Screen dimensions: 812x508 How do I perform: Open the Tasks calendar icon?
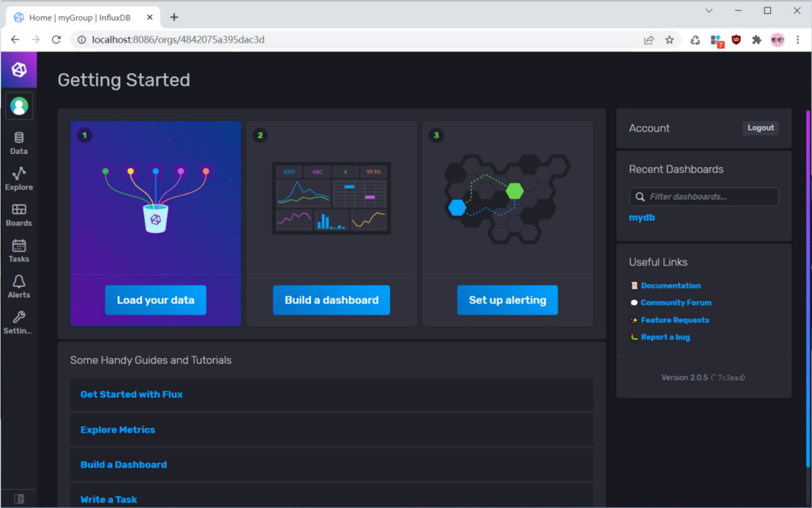point(19,251)
